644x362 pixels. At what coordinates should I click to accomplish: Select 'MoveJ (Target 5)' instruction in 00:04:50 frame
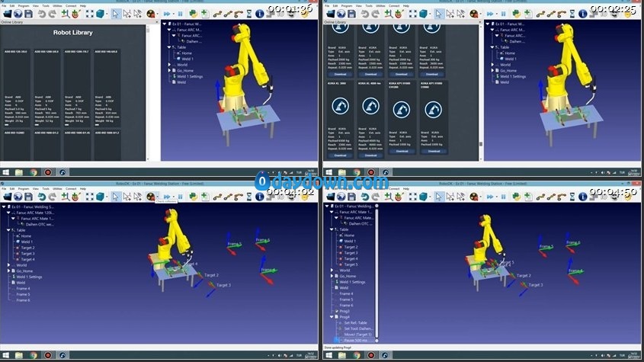pyautogui.click(x=357, y=335)
